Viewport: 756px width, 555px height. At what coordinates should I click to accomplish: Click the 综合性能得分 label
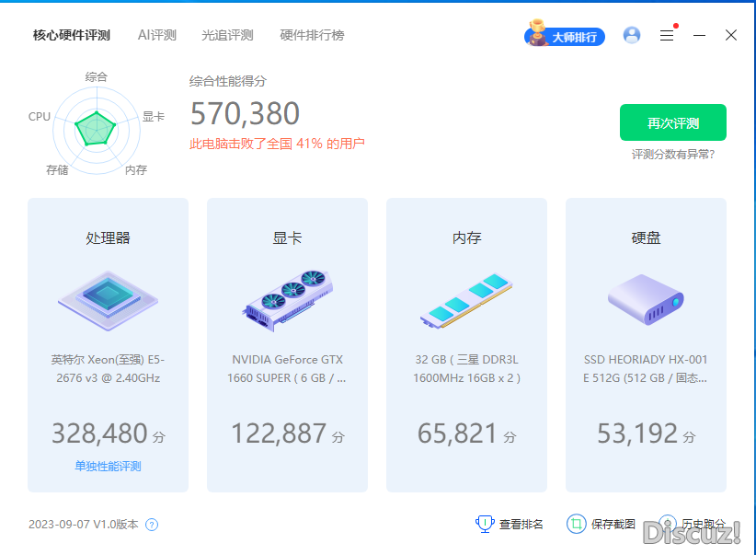click(x=227, y=81)
